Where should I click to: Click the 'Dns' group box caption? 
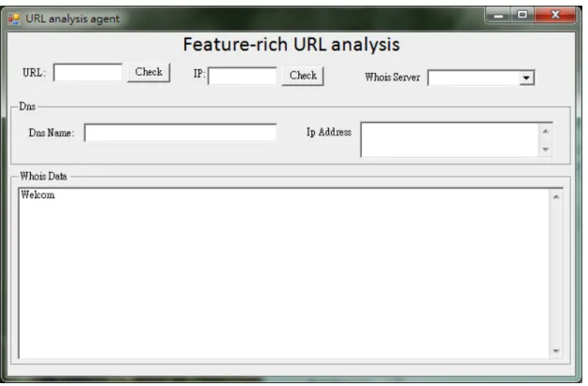tap(27, 107)
